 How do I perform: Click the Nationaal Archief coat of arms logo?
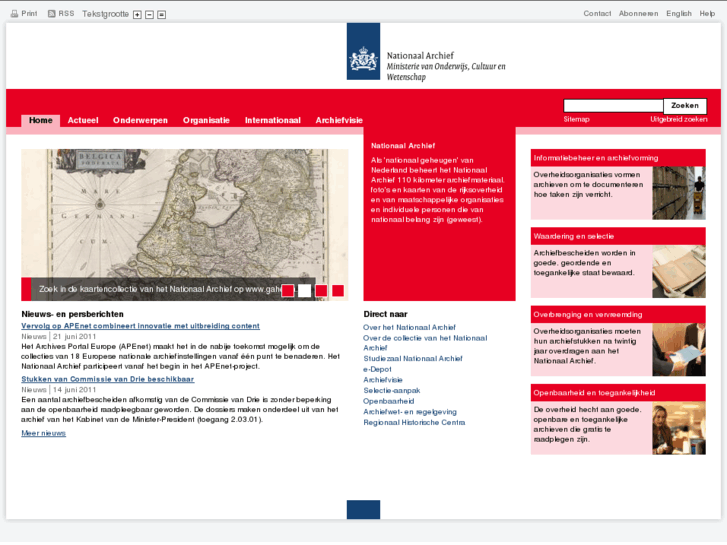[363, 51]
